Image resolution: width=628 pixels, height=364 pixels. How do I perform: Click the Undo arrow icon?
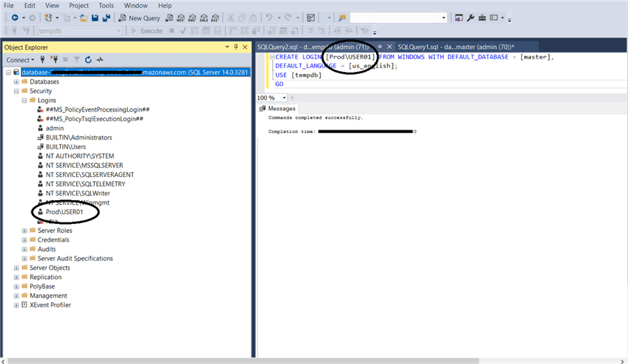[x=269, y=17]
